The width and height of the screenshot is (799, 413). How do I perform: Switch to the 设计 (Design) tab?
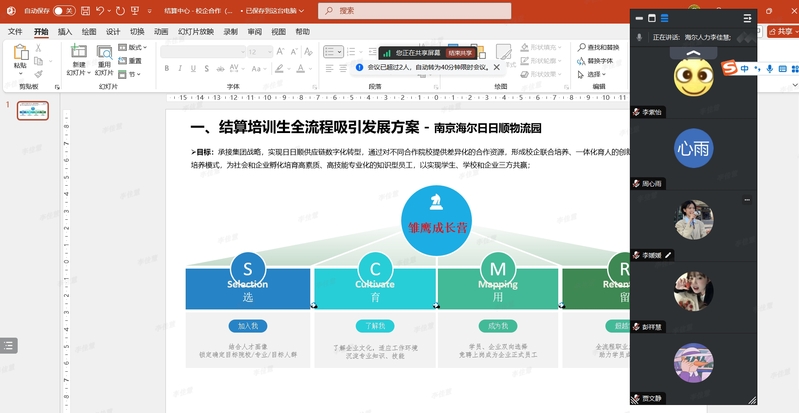pyautogui.click(x=113, y=32)
